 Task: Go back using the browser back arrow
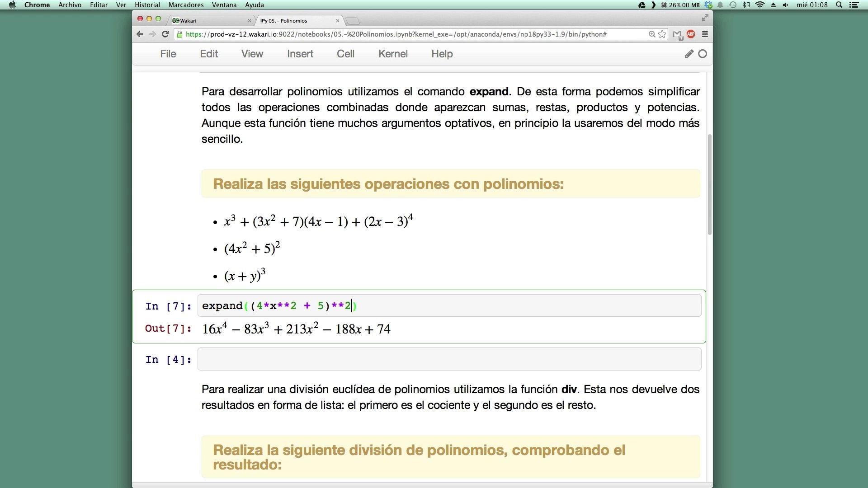(140, 34)
